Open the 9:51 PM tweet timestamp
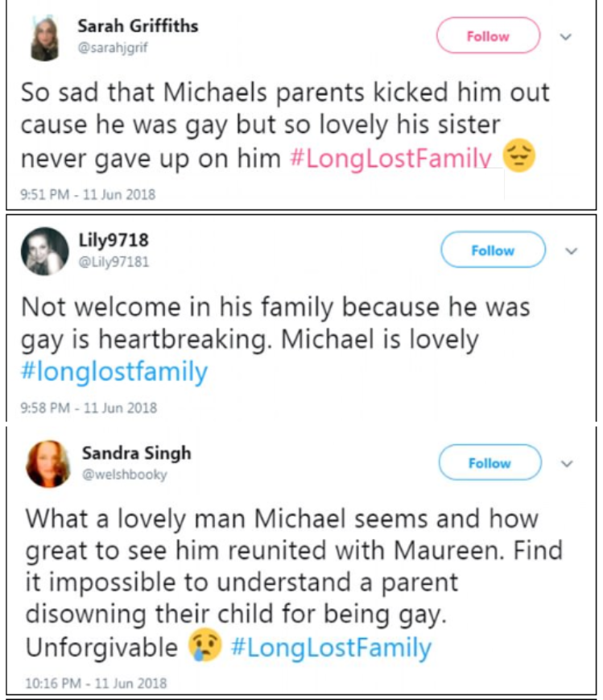 click(88, 194)
